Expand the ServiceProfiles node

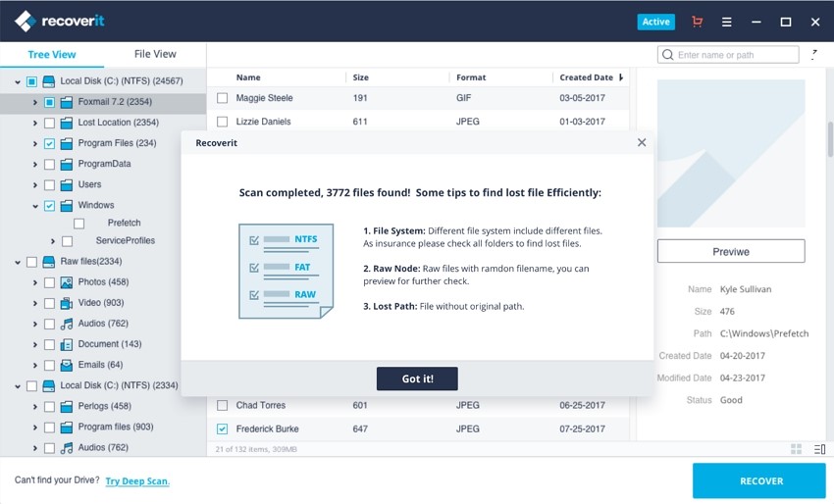[53, 241]
